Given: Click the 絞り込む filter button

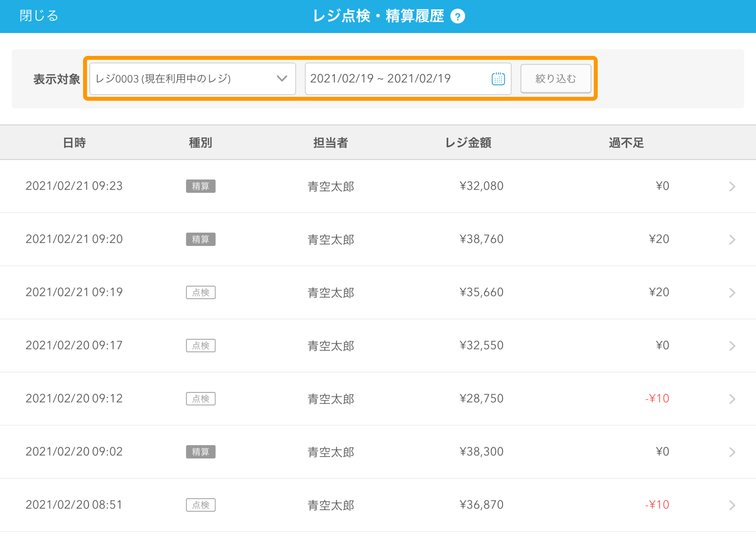Looking at the screenshot, I should [556, 79].
